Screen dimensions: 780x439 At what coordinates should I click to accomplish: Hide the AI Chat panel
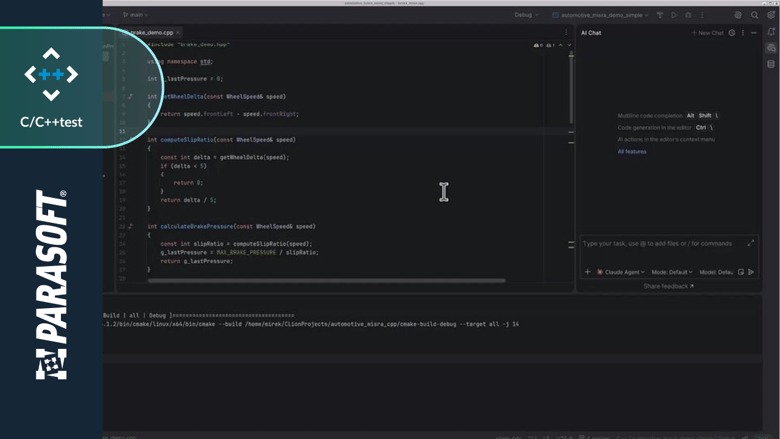(x=754, y=33)
